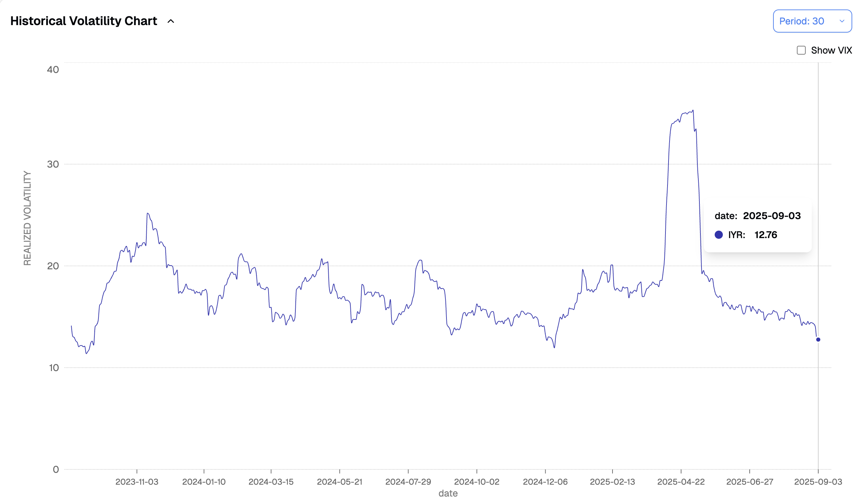Image resolution: width=859 pixels, height=504 pixels.
Task: Click the tooltip IYR value 12.76
Action: click(766, 235)
